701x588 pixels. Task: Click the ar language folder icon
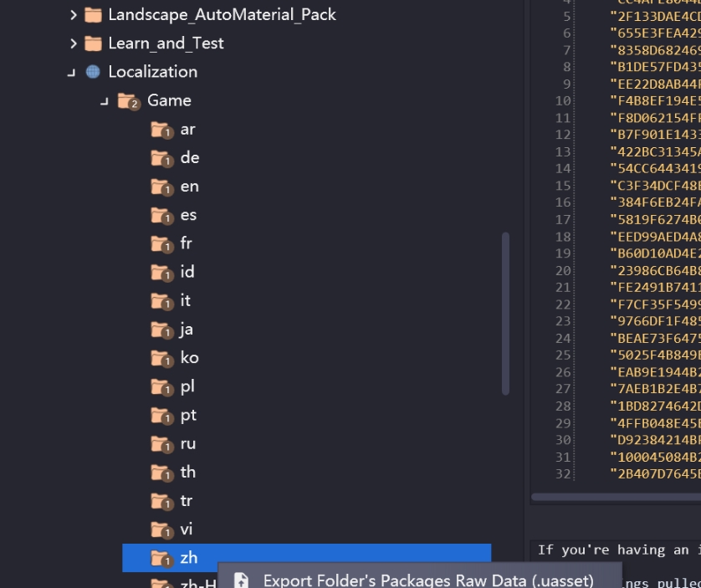point(162,130)
